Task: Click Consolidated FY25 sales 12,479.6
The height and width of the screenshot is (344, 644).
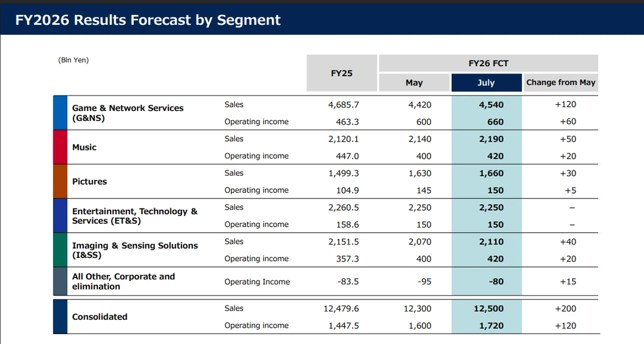Action: 341,308
